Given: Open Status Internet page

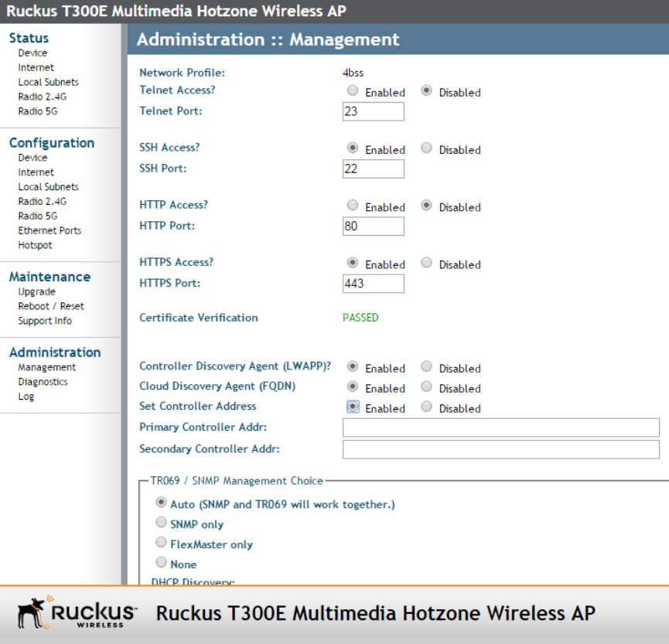Looking at the screenshot, I should (x=36, y=67).
